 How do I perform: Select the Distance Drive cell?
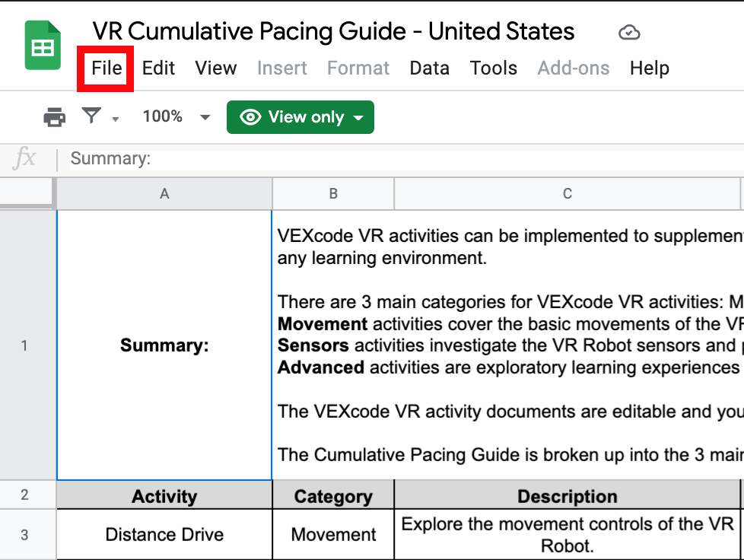[x=164, y=534]
